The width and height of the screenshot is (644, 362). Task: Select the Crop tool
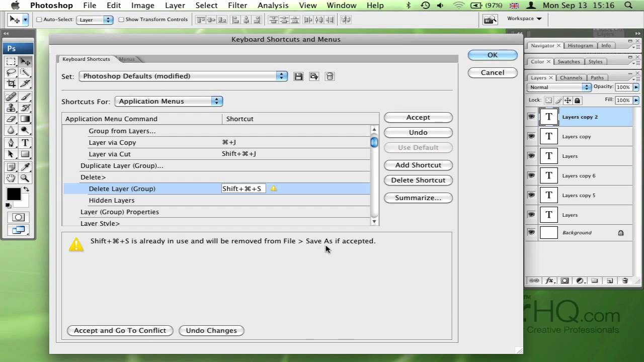point(11,84)
